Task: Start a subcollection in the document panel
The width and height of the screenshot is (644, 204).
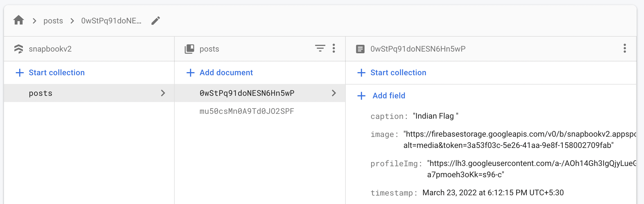Action: click(x=398, y=73)
